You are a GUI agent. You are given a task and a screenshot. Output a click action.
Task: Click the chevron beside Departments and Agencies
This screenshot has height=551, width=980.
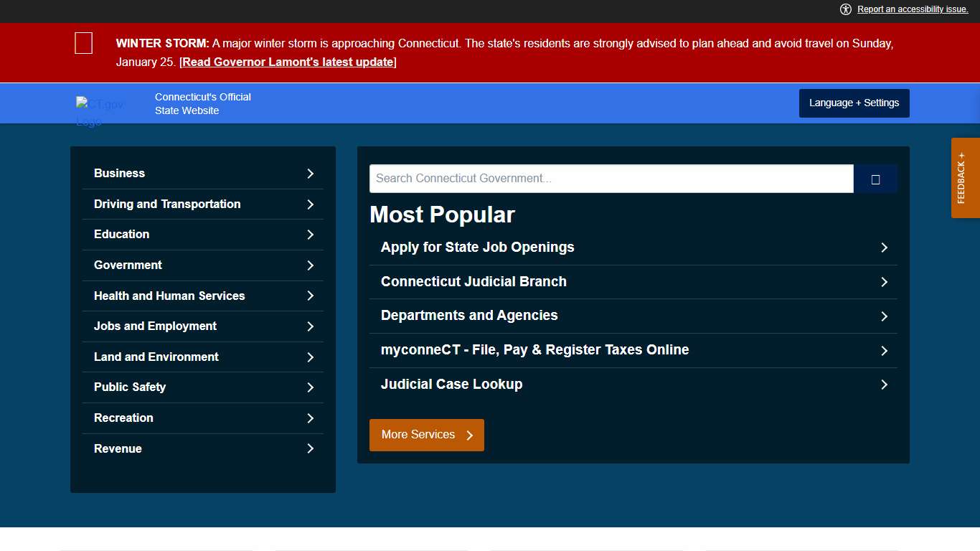884,316
